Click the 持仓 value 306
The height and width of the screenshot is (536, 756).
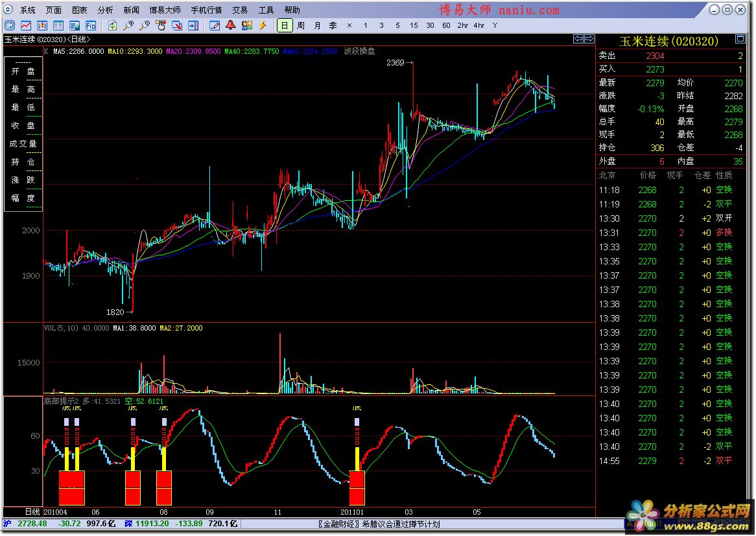point(657,148)
